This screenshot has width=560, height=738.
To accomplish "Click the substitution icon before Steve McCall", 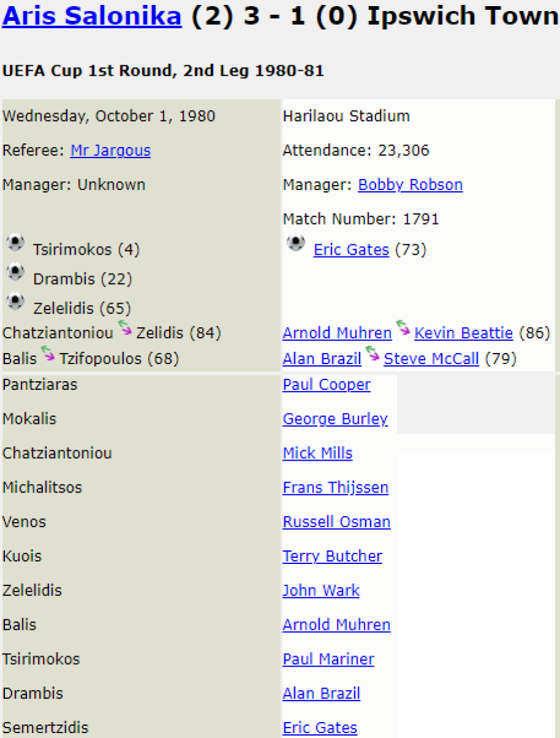I will point(373,354).
